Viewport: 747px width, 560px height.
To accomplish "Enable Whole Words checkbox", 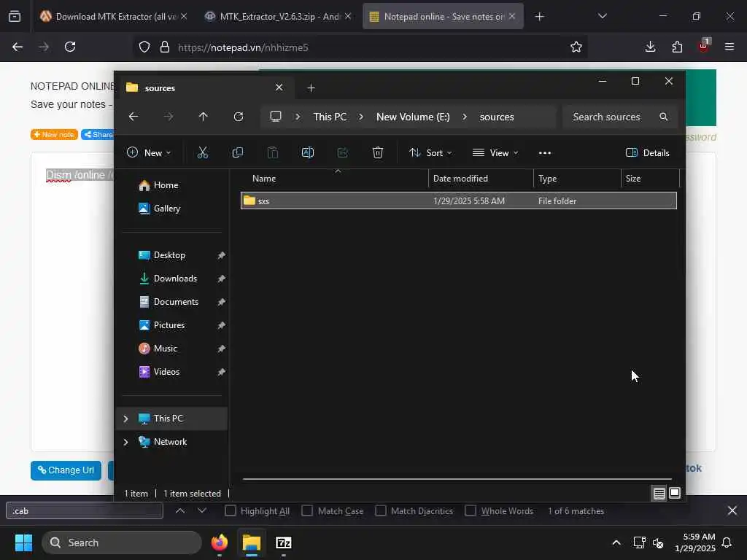I will (x=471, y=511).
